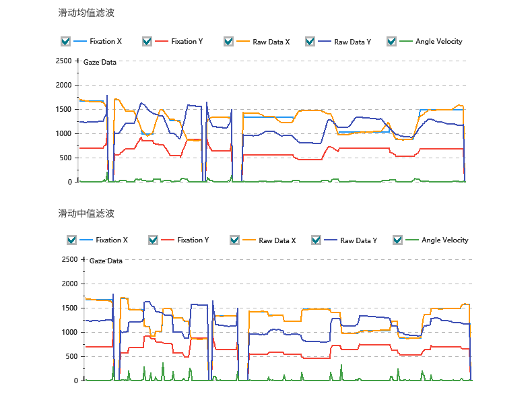Toggle Fixation Y checkbox in the top chart
The image size is (532, 396).
147,42
